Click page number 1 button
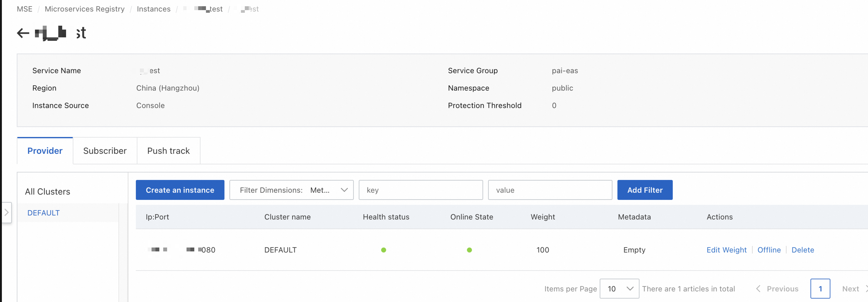This screenshot has width=868, height=302. [x=820, y=289]
